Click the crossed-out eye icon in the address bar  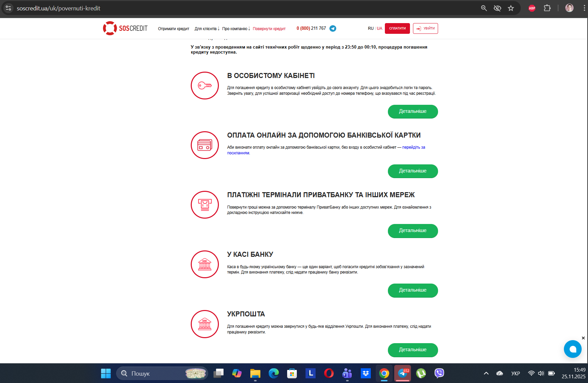pos(497,8)
